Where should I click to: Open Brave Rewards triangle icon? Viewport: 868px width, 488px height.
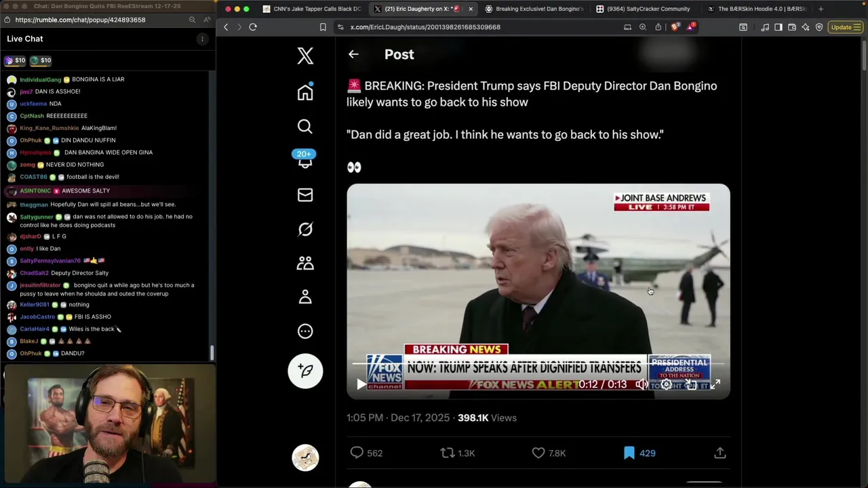point(691,27)
